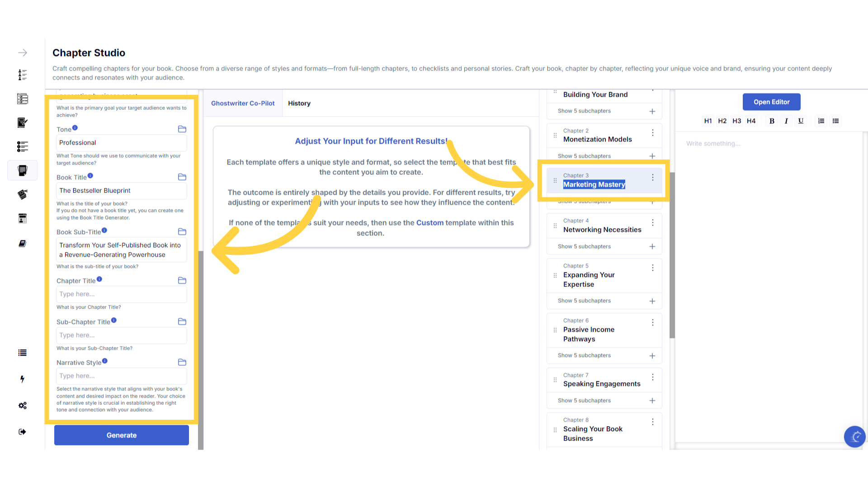This screenshot has height=488, width=868.
Task: Insert bulleted list in editor
Action: pyautogui.click(x=835, y=121)
